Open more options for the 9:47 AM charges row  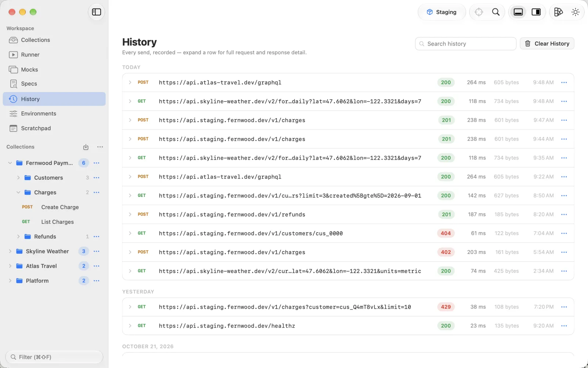point(564,120)
